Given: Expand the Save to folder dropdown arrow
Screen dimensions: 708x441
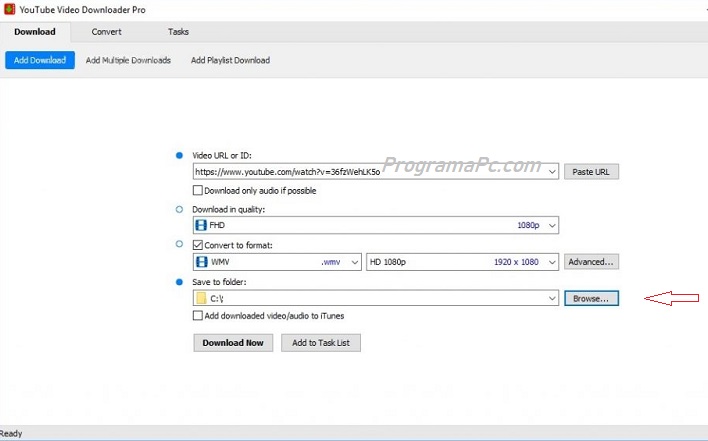Looking at the screenshot, I should [552, 298].
